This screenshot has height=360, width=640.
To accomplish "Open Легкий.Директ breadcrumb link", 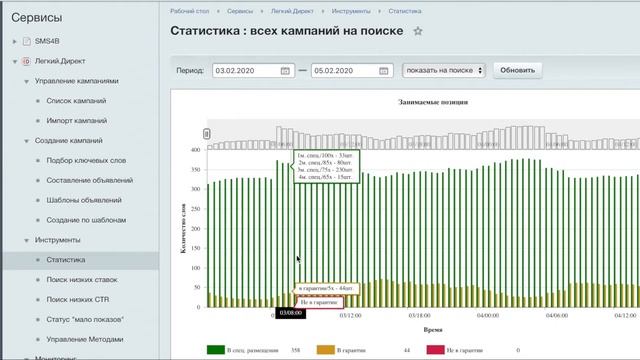I will point(292,11).
